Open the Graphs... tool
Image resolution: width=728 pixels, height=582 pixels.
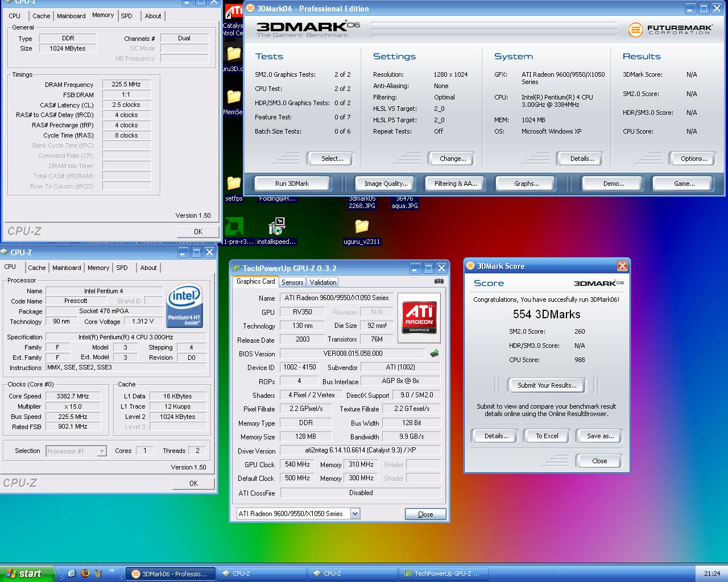(526, 184)
